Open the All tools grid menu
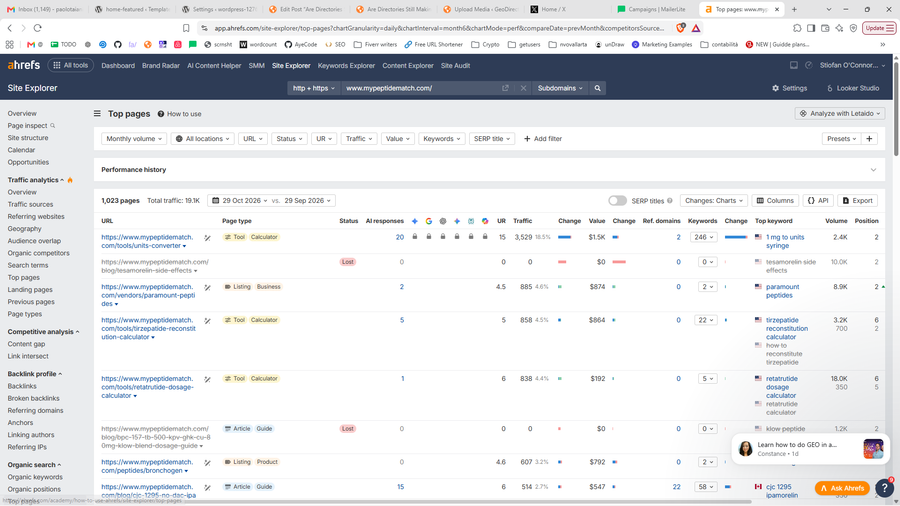 point(71,65)
